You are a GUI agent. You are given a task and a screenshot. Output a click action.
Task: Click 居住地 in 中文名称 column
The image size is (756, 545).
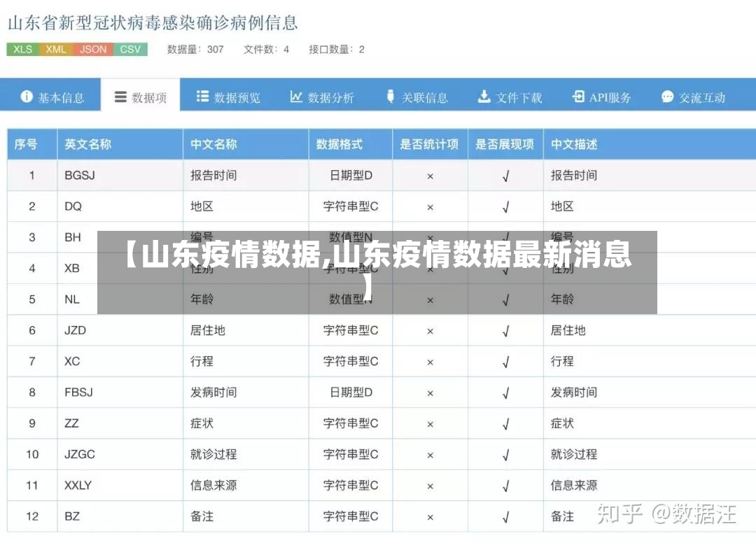click(x=208, y=330)
